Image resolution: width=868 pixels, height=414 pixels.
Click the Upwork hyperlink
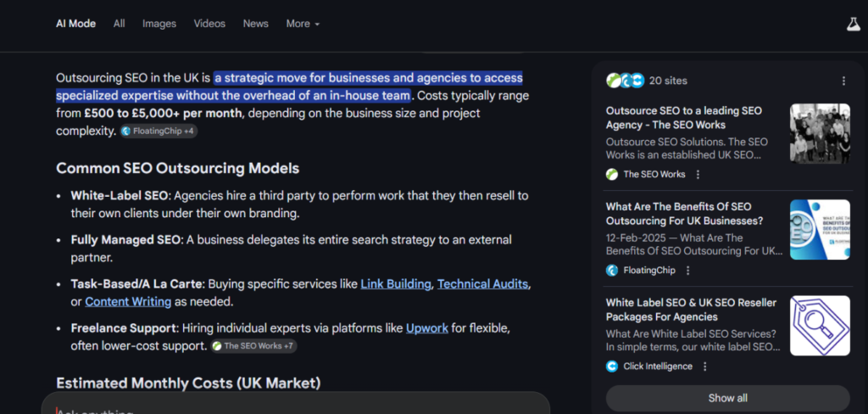427,327
